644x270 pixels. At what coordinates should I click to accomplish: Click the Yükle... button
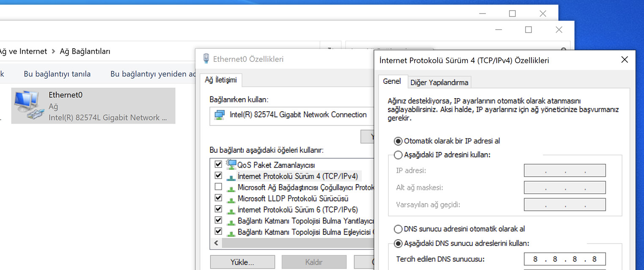(x=242, y=262)
